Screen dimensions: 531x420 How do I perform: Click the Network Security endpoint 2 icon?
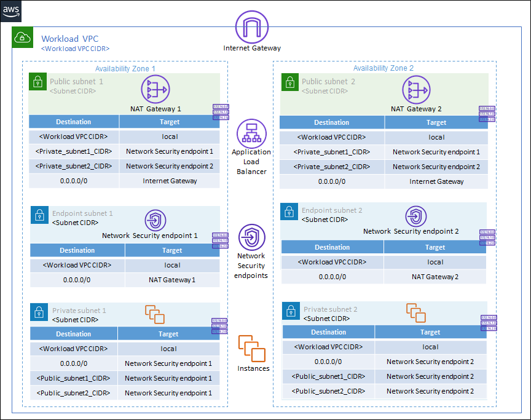tap(417, 216)
